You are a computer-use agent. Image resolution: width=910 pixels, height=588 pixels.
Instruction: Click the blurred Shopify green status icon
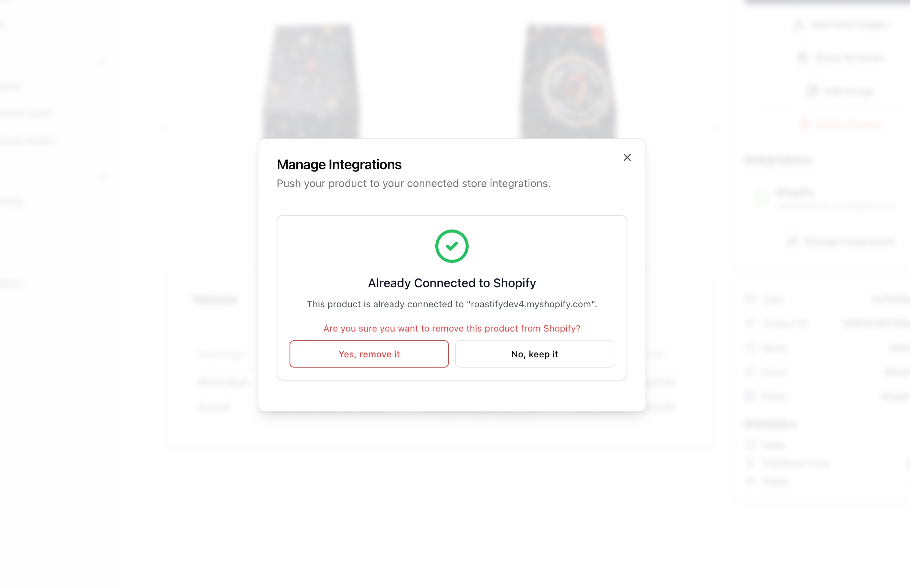tap(762, 198)
